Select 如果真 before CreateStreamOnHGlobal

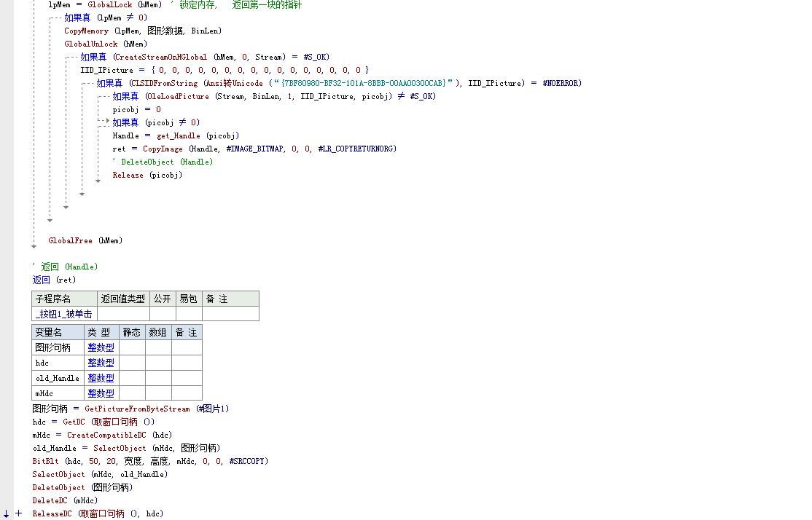coord(93,57)
